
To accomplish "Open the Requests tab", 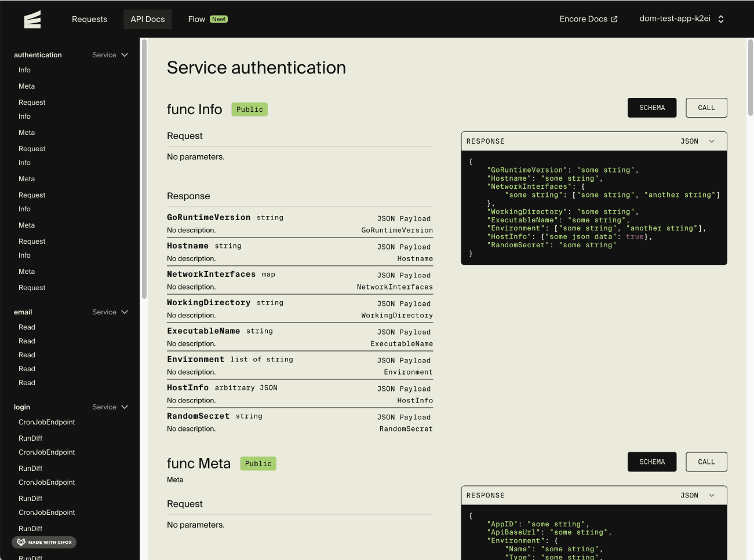I will (89, 19).
